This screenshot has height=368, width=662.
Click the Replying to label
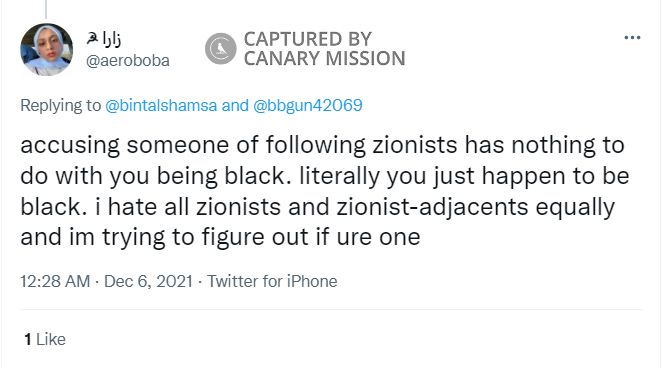[60, 106]
